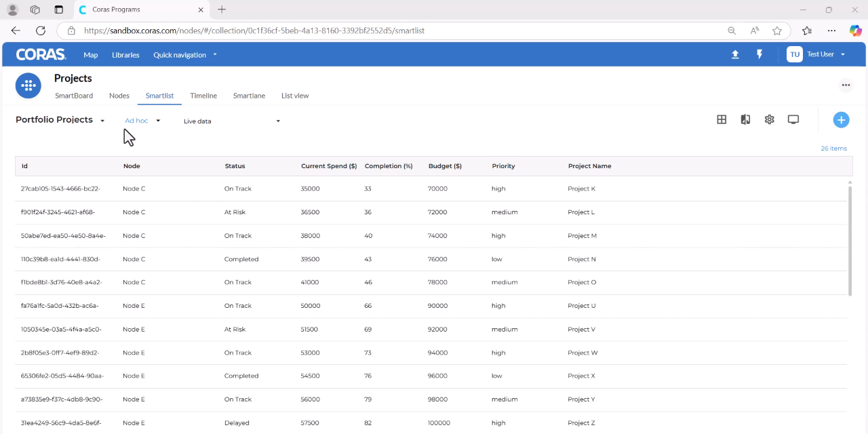Open the Libraries menu item
Screen dimensions: 868x434
[125, 55]
